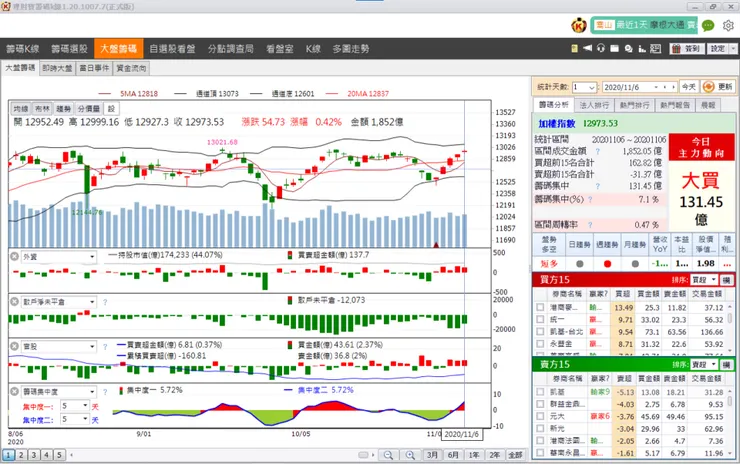Viewport: 740px width, 464px height.
Task: Click the bar chart icon in toolbar
Action: [642, 48]
